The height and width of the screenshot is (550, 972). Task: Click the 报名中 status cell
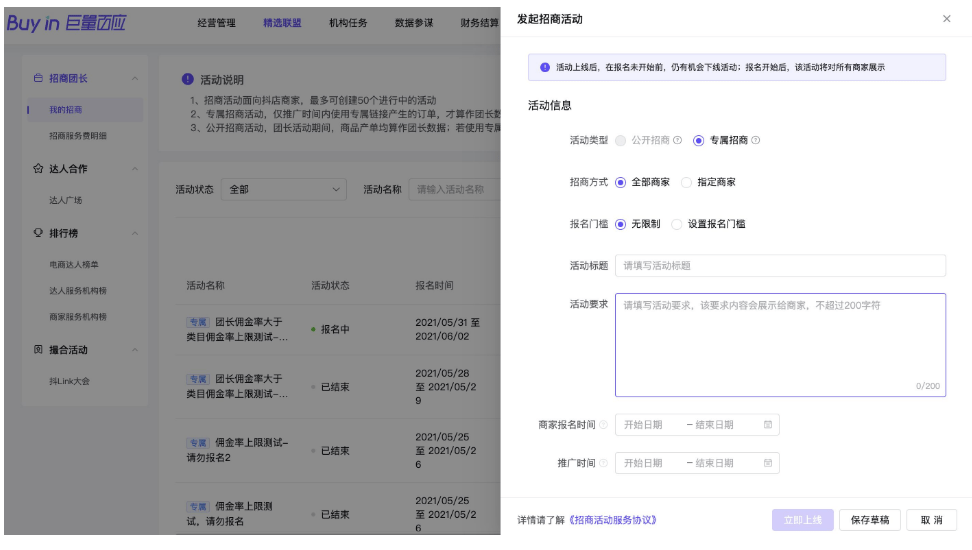pos(330,329)
